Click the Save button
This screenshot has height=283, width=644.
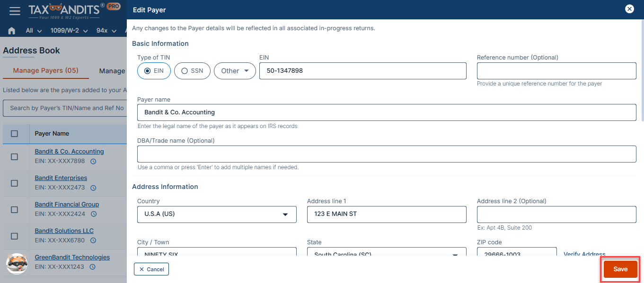click(620, 269)
